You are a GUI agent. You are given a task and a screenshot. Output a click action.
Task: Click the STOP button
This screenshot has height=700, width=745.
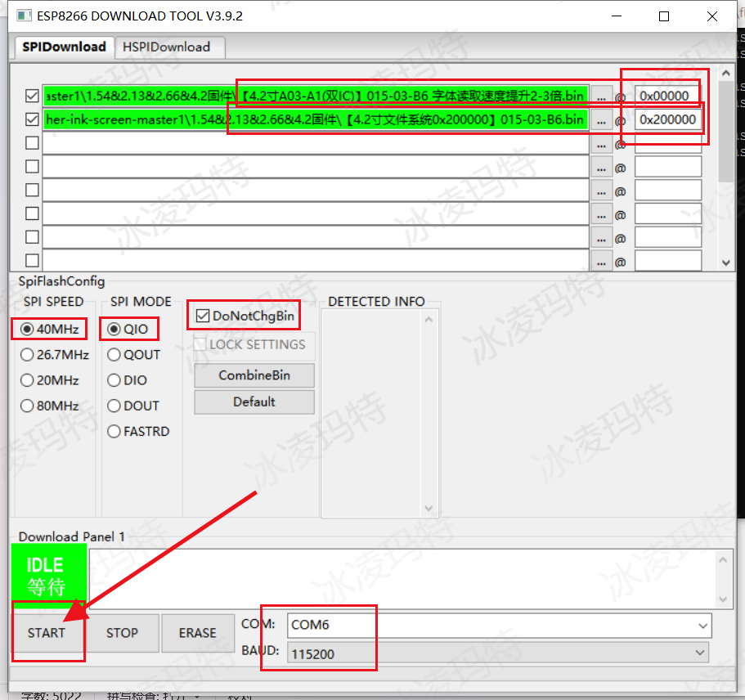(x=122, y=633)
